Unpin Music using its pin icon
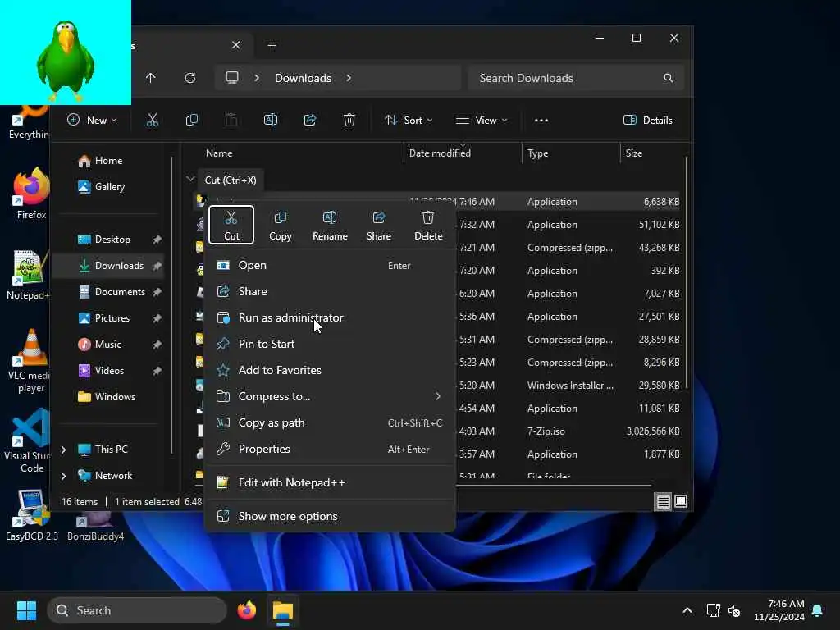The height and width of the screenshot is (630, 840). 157,345
